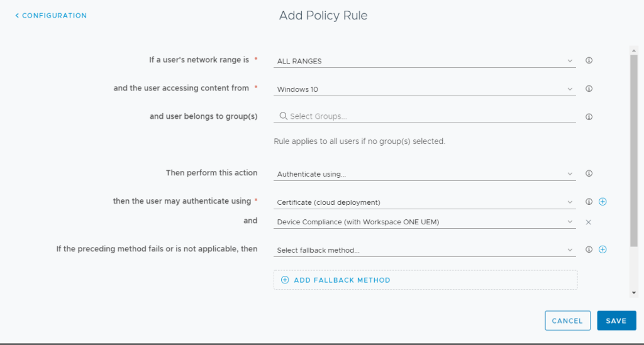Open the Select fallback method dropdown
644x345 pixels.
point(425,250)
